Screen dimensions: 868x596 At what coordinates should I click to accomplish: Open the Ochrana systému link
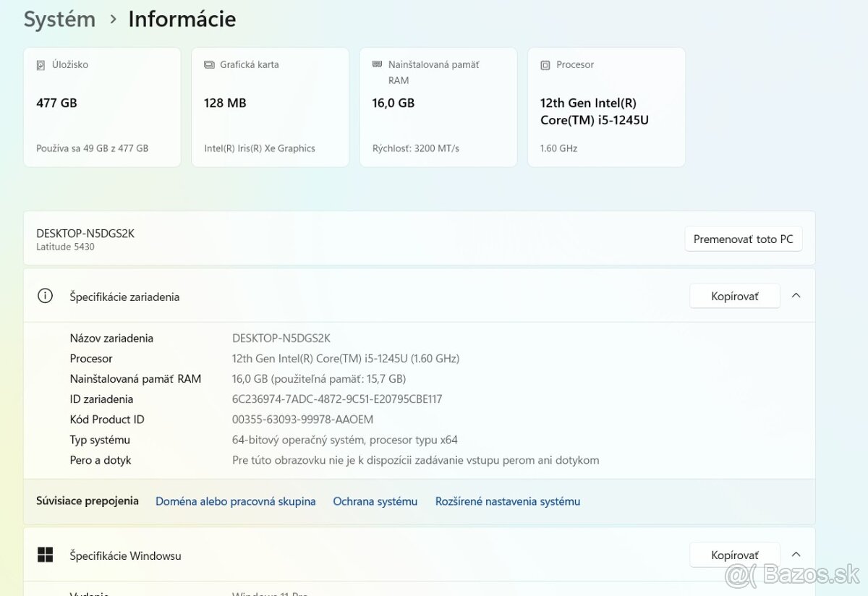[375, 501]
